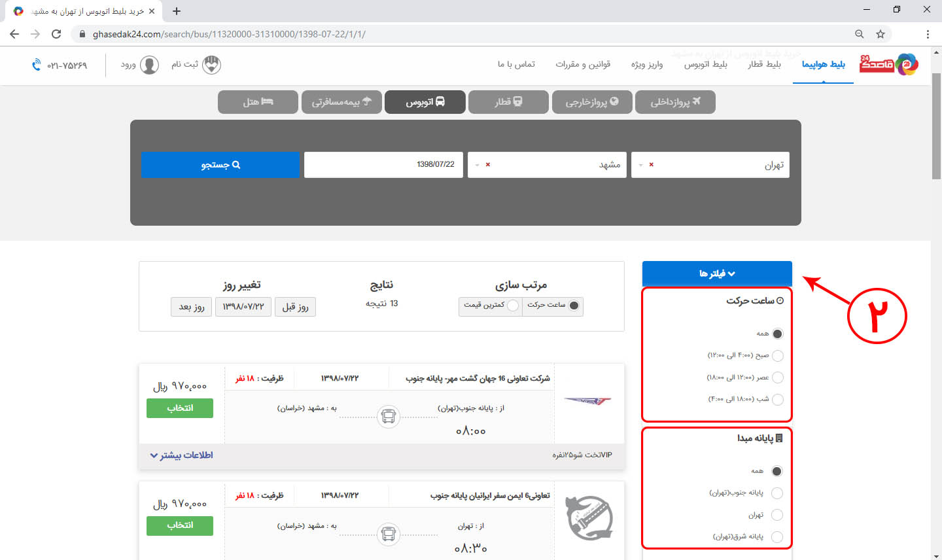Filter departures by morning (صبح)
This screenshot has width=942, height=560.
click(777, 356)
